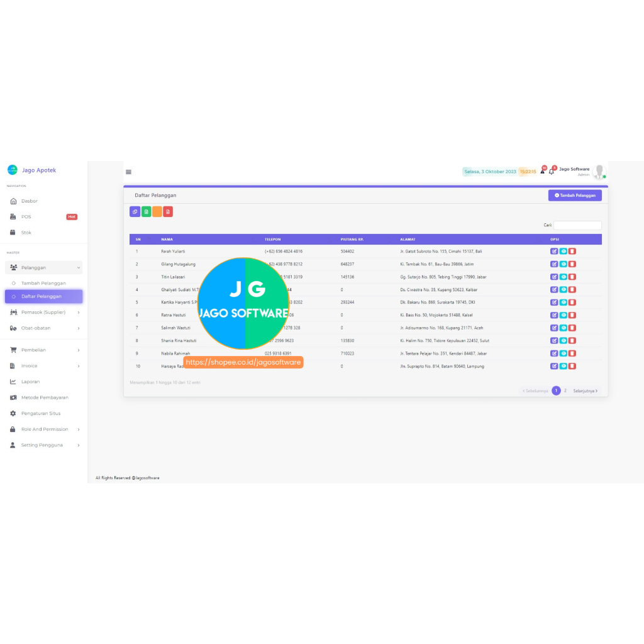
Task: Delete customer Salimah Wastuti
Action: point(572,328)
